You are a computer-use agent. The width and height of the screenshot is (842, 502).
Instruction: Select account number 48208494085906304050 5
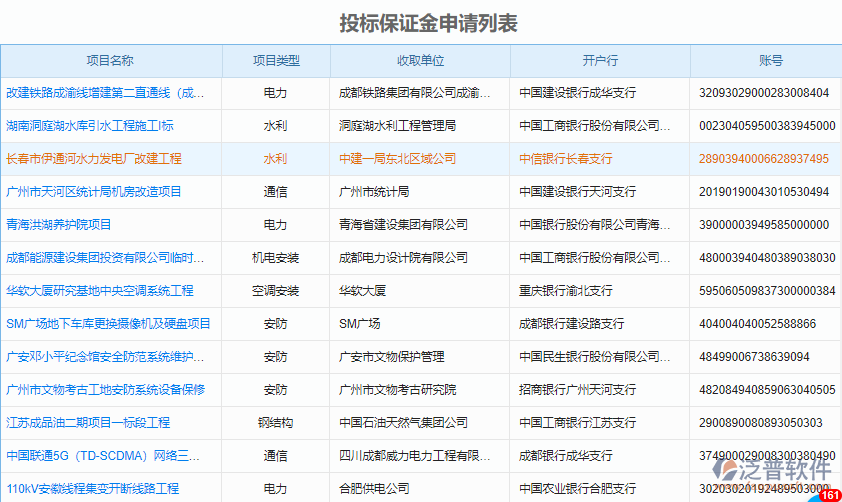point(767,390)
